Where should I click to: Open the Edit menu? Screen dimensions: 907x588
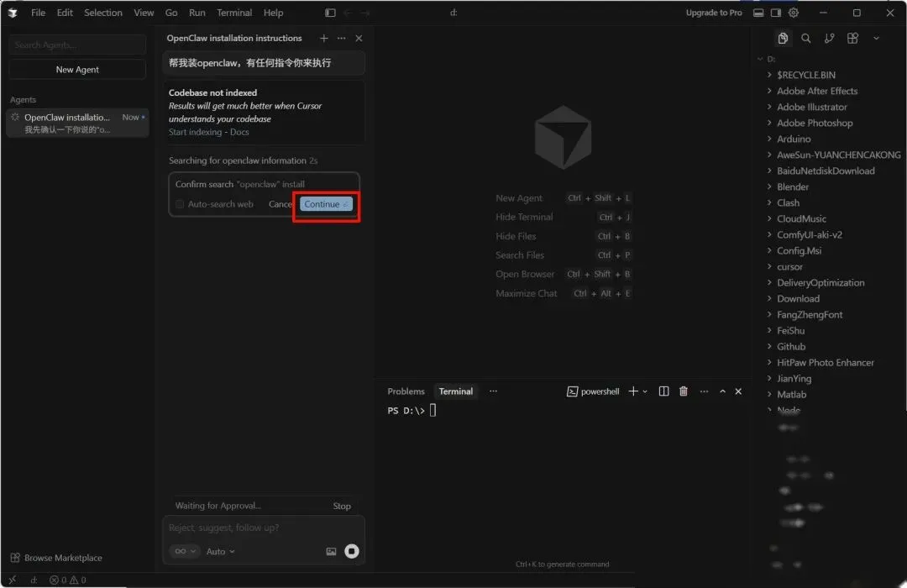[65, 13]
